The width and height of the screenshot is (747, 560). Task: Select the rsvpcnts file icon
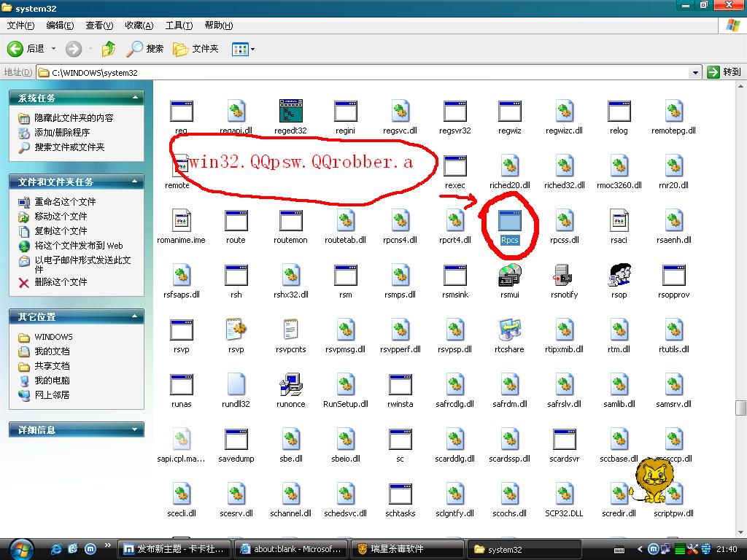tap(290, 330)
